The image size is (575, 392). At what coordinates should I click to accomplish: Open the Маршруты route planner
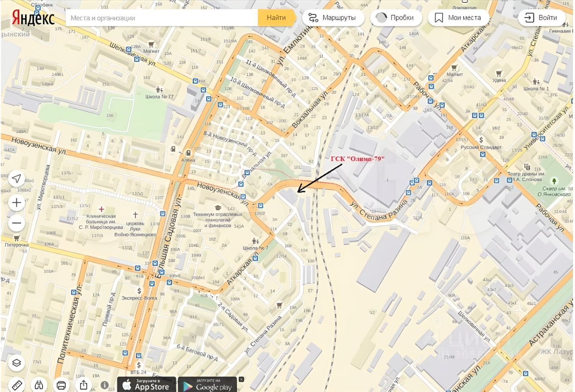(x=333, y=18)
